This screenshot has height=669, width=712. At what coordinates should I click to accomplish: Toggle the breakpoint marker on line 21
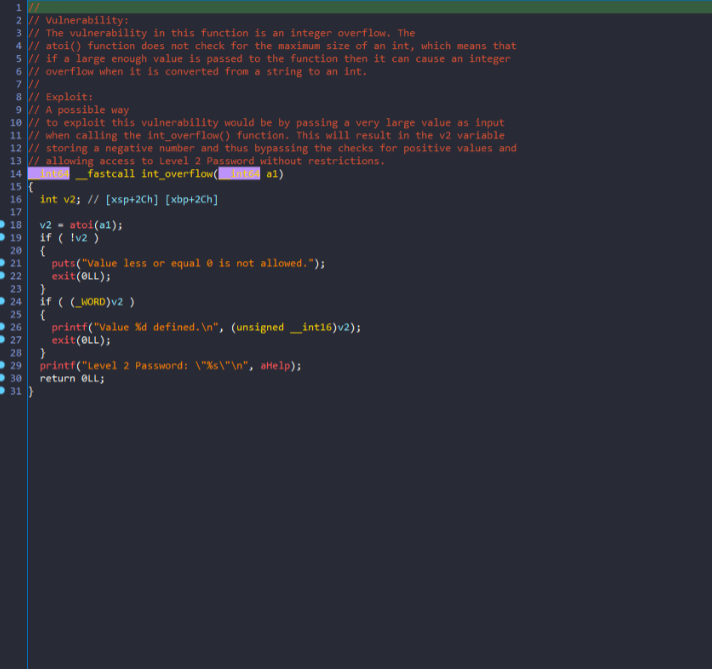click(x=3, y=263)
